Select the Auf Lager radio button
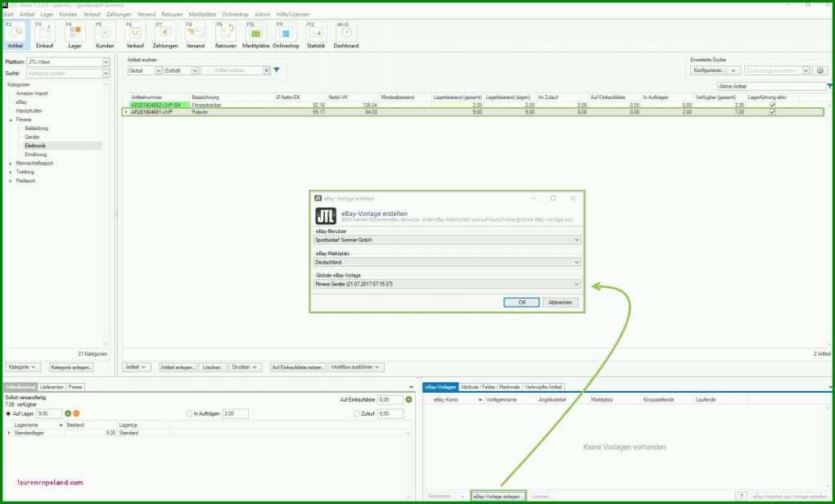Screen dimensions: 835x504 (x=8, y=413)
